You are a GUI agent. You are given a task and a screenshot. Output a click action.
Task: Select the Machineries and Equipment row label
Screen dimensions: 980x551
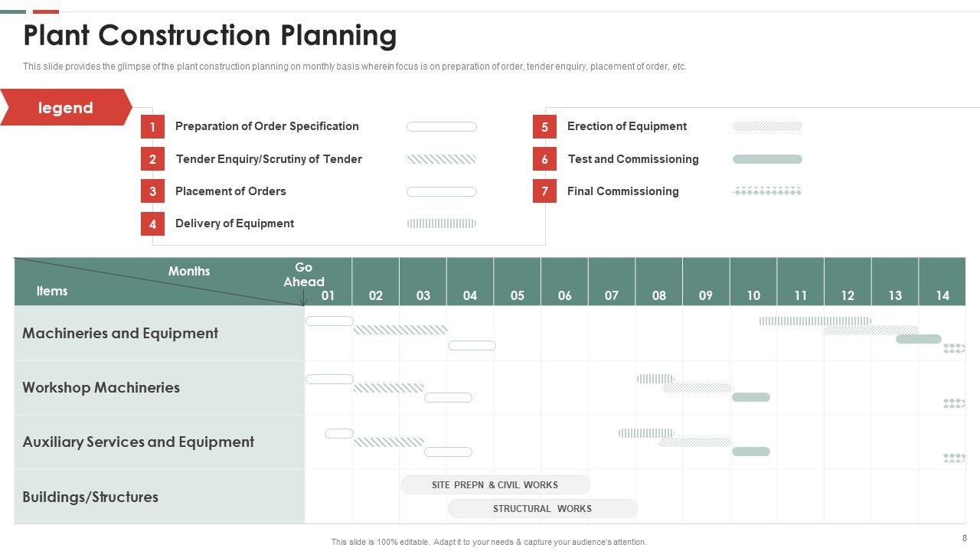click(120, 333)
